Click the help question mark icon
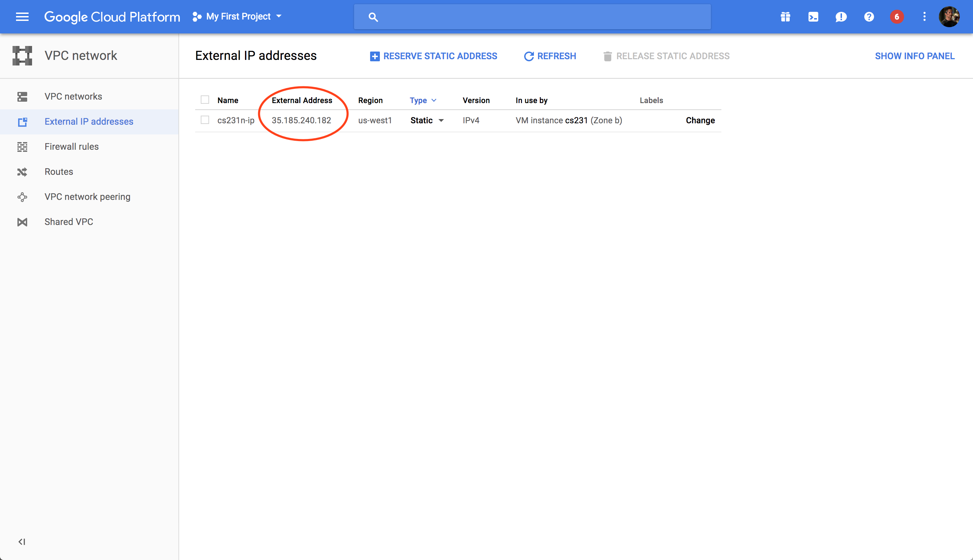The height and width of the screenshot is (560, 973). 869,16
